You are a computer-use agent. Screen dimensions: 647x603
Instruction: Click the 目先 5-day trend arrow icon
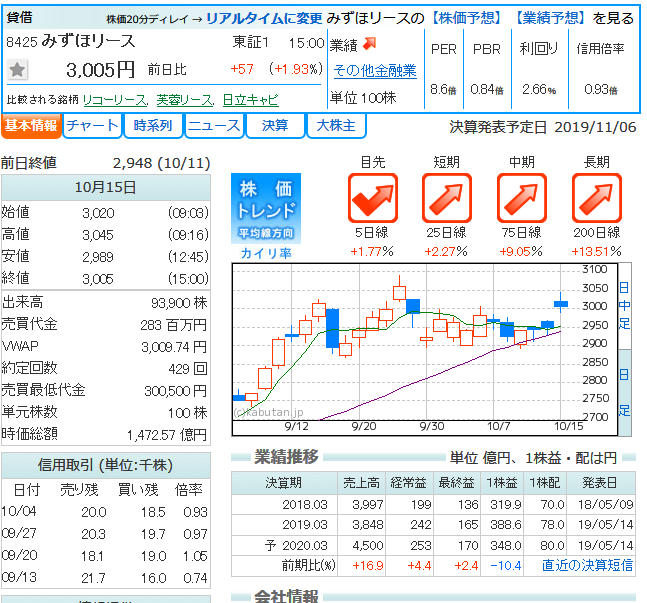[373, 198]
